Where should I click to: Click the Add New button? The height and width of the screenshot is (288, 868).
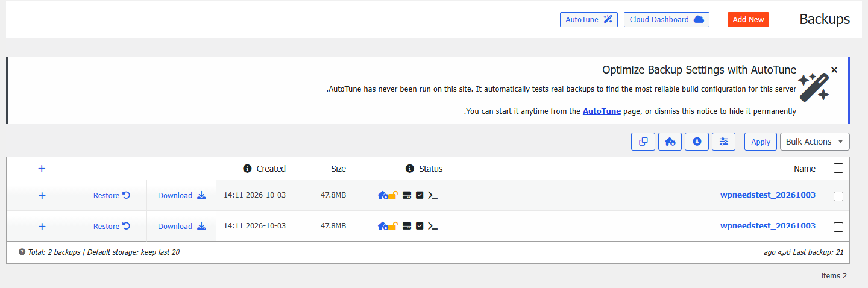pyautogui.click(x=748, y=20)
